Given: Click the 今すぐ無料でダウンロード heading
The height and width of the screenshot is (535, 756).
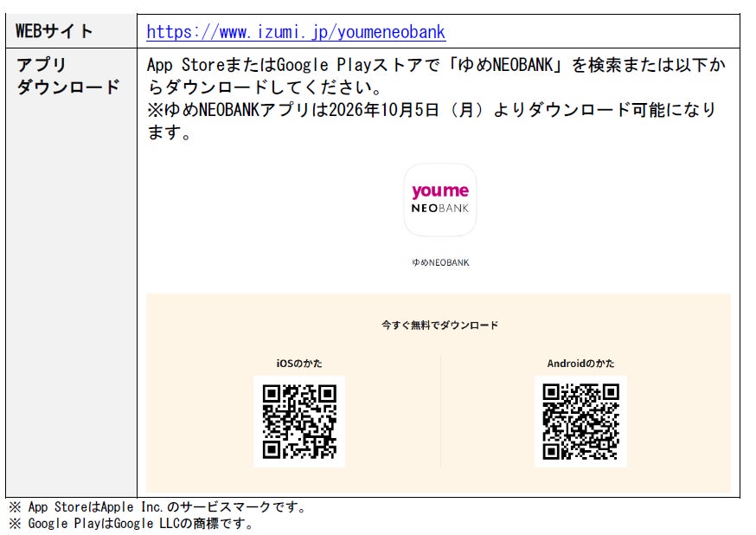Looking at the screenshot, I should (x=439, y=325).
